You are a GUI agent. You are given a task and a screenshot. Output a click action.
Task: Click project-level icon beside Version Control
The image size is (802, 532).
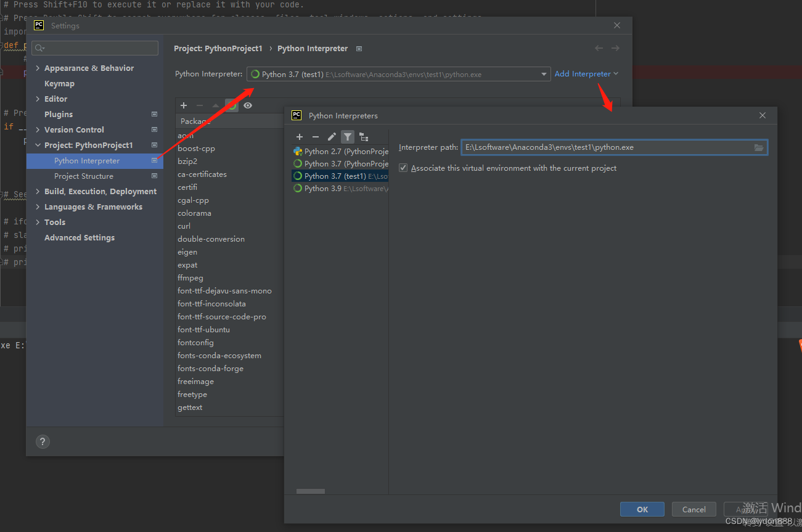click(x=154, y=129)
